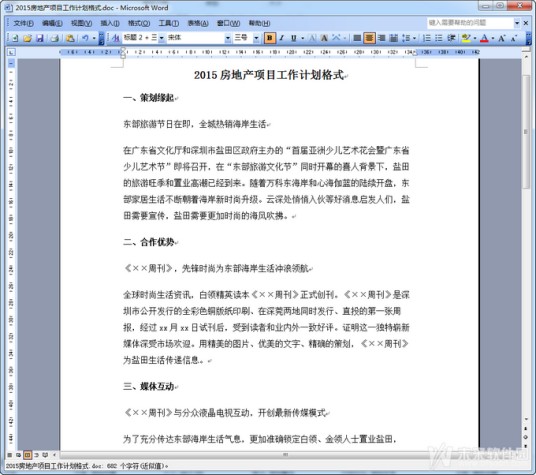Viewport: 536px width, 475px height.
Task: Open the 表格(A) menu
Action: (198, 23)
